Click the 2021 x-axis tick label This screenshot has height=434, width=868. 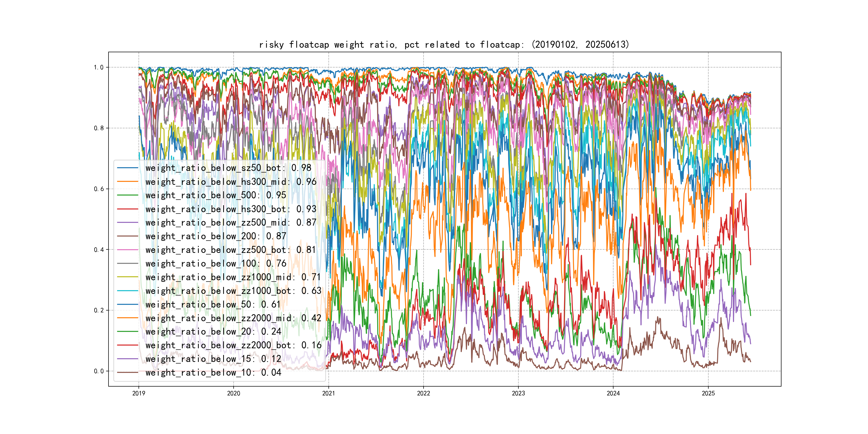point(328,394)
